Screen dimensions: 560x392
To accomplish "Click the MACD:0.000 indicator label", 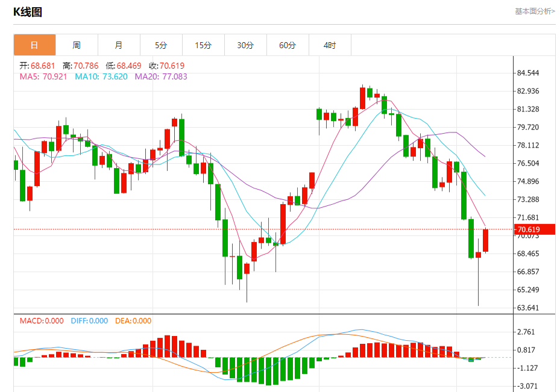I will coord(42,321).
